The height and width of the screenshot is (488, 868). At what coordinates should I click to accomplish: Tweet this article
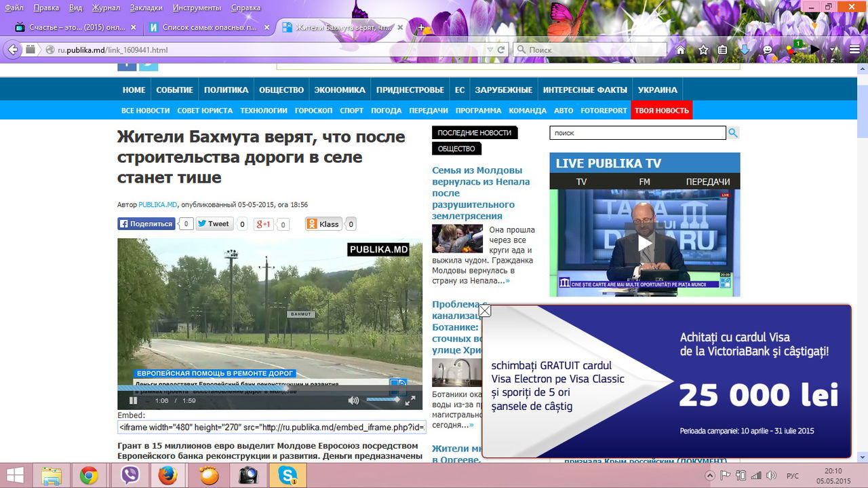[x=214, y=224]
